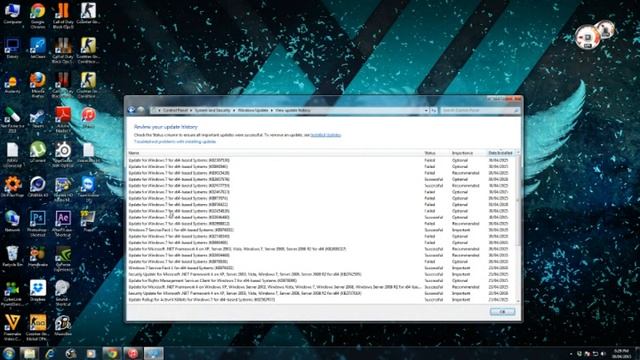Go back in Control Panel window

131,110
